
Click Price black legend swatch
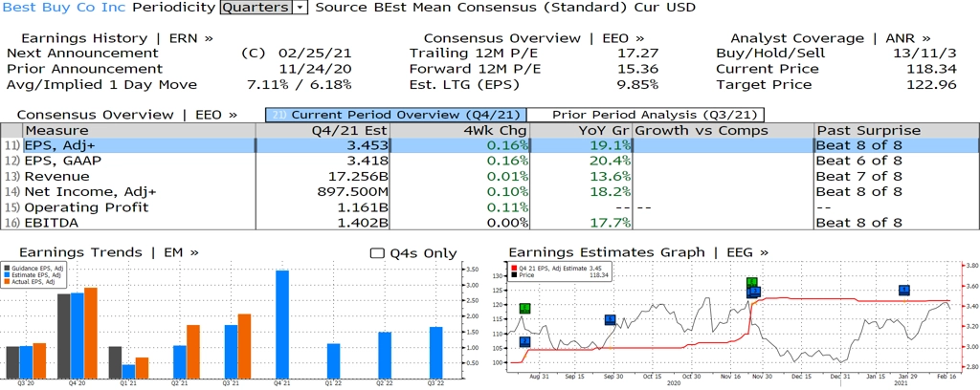click(514, 274)
